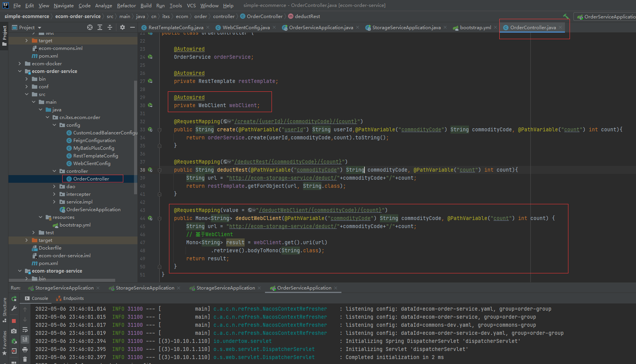Click the Build hammer icon in top toolbar
636x364 pixels.
(566, 17)
